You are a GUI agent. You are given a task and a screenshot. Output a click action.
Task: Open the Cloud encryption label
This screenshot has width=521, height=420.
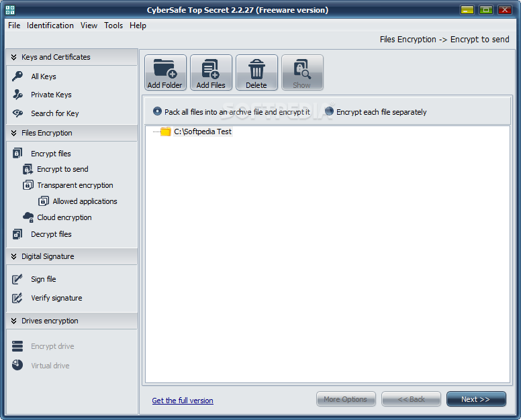[x=64, y=217]
